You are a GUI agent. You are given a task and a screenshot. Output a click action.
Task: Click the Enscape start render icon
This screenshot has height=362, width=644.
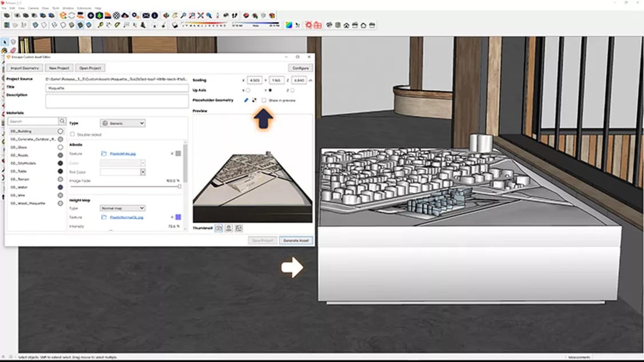(309, 25)
